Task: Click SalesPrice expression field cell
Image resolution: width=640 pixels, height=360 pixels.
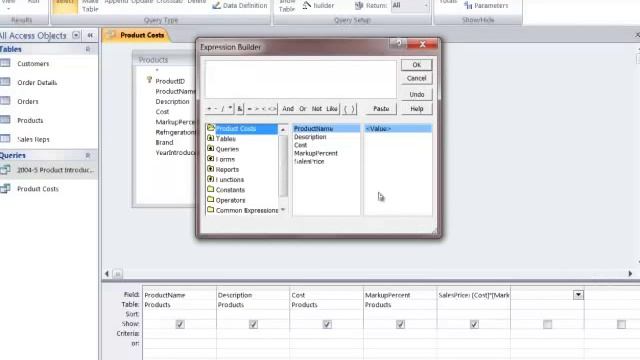Action: coord(473,295)
